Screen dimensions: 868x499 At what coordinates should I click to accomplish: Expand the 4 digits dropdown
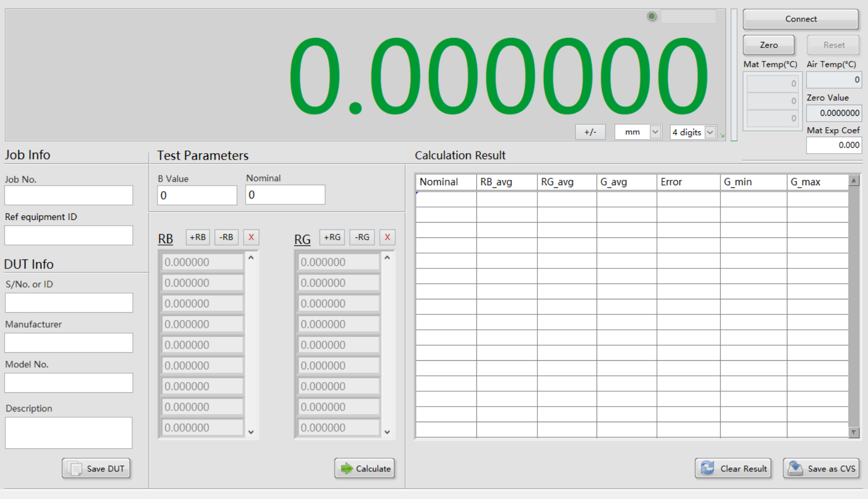(x=710, y=132)
